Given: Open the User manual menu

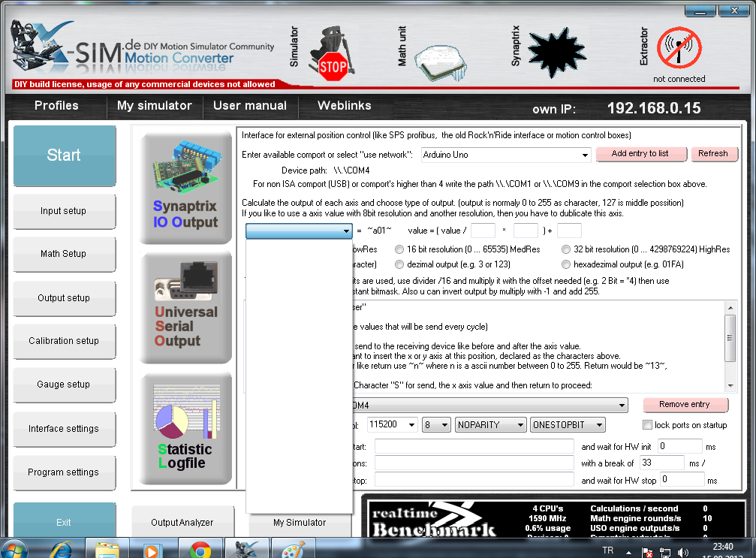Looking at the screenshot, I should (x=250, y=106).
